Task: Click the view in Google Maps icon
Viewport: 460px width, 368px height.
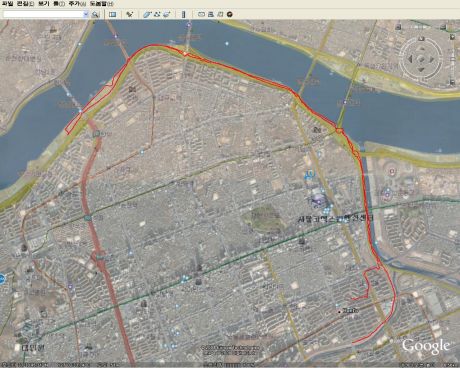Action: coord(220,14)
